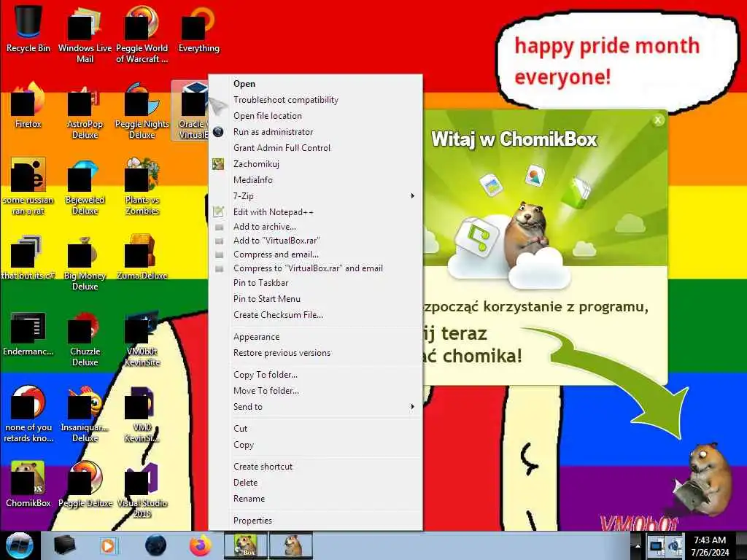This screenshot has height=560, width=747.
Task: Choose Edit with Notepad++
Action: tap(315, 212)
